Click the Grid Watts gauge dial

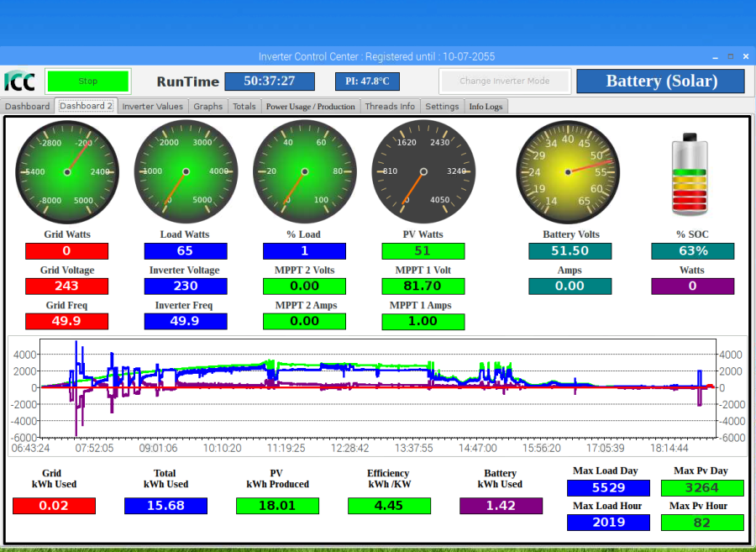coord(67,171)
